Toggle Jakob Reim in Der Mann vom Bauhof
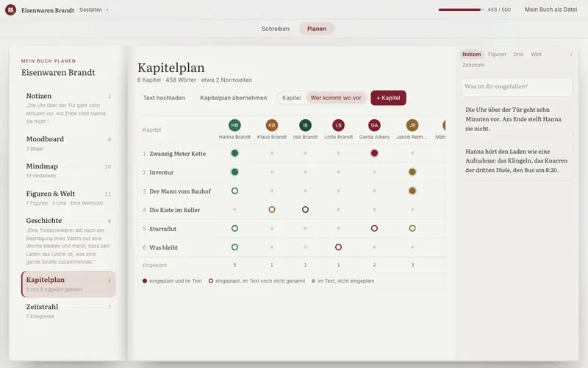Screen dimensions: 588x368 [412, 191]
